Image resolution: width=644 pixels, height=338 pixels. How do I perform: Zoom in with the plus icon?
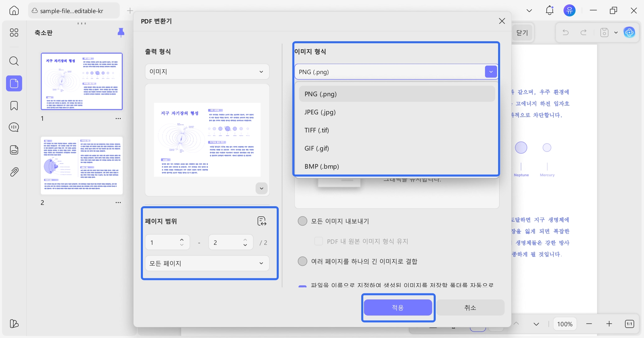tap(609, 324)
